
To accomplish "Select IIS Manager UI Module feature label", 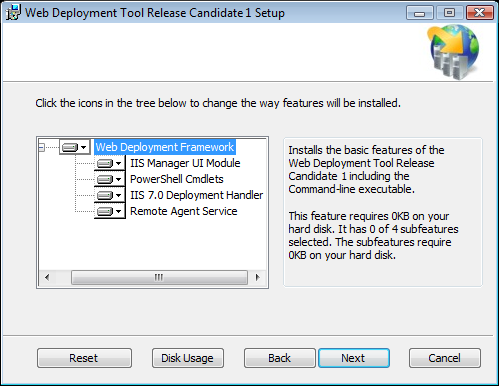I will [185, 163].
